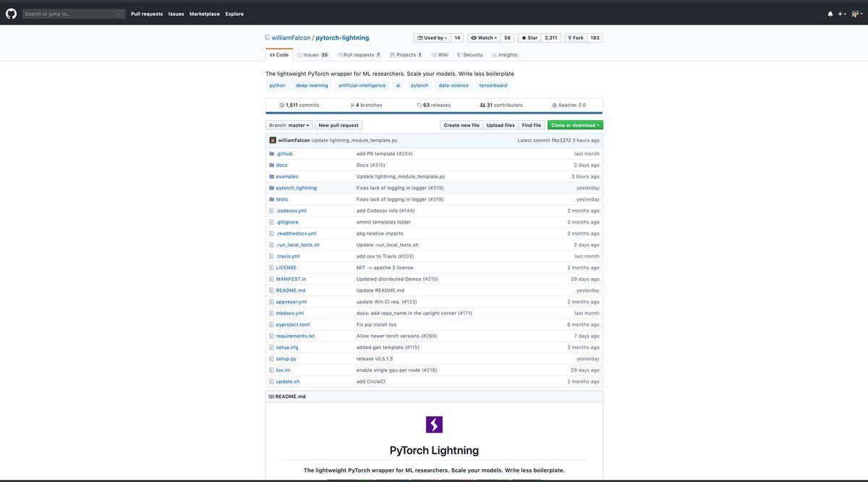Expand the Clone or download menu
The height and width of the screenshot is (482, 868).
[x=575, y=125]
